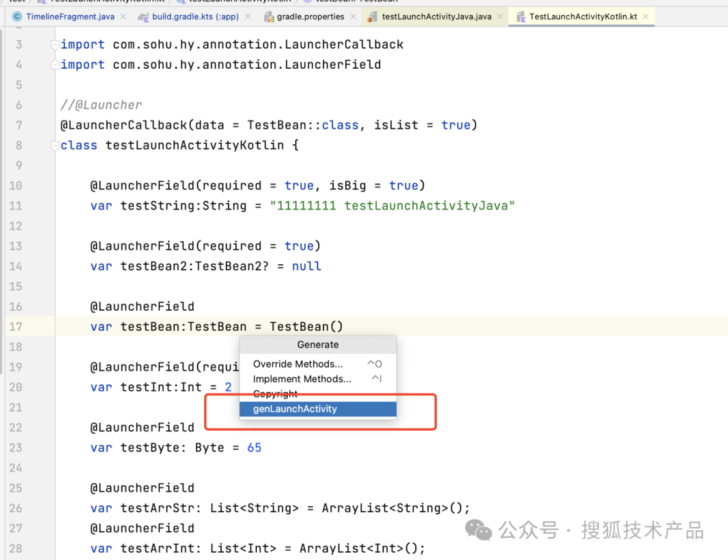The width and height of the screenshot is (728, 560).
Task: Click @LauncherCallback annotation on line 7
Action: click(x=123, y=125)
